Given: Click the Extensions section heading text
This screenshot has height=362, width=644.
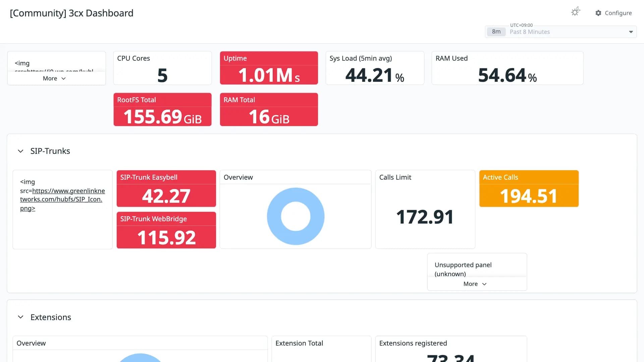Looking at the screenshot, I should pyautogui.click(x=51, y=317).
